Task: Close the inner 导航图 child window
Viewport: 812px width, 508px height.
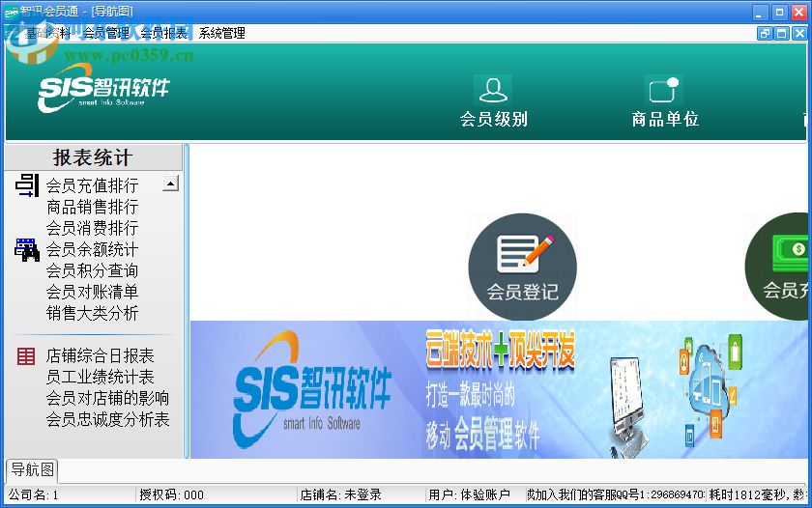Action: point(799,34)
